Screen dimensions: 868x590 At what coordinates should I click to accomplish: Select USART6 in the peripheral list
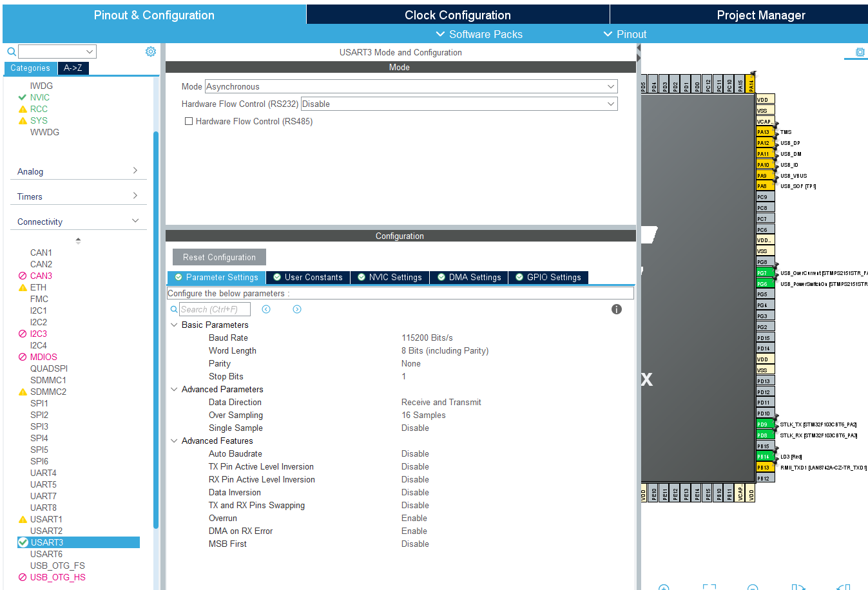46,554
